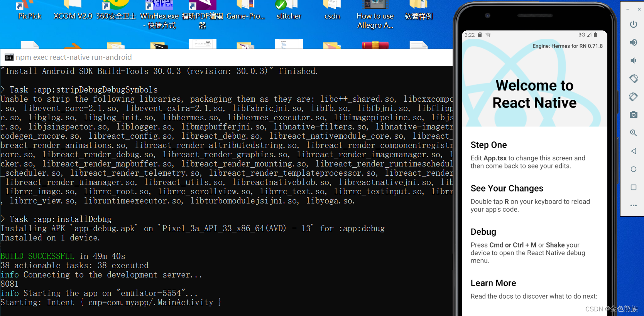The image size is (644, 316).
Task: Click the Starting: Intent line in terminal
Action: 111,303
